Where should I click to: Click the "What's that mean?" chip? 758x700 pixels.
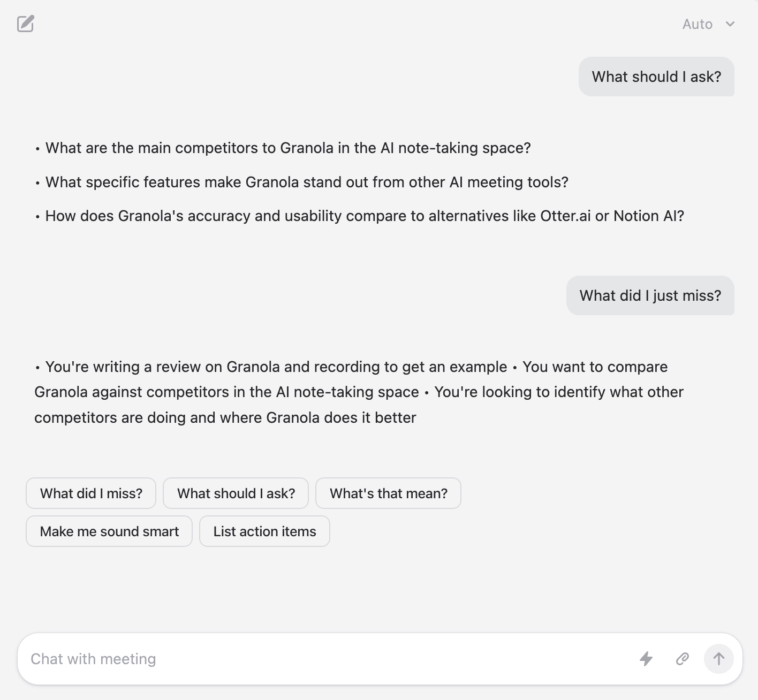[x=389, y=493]
